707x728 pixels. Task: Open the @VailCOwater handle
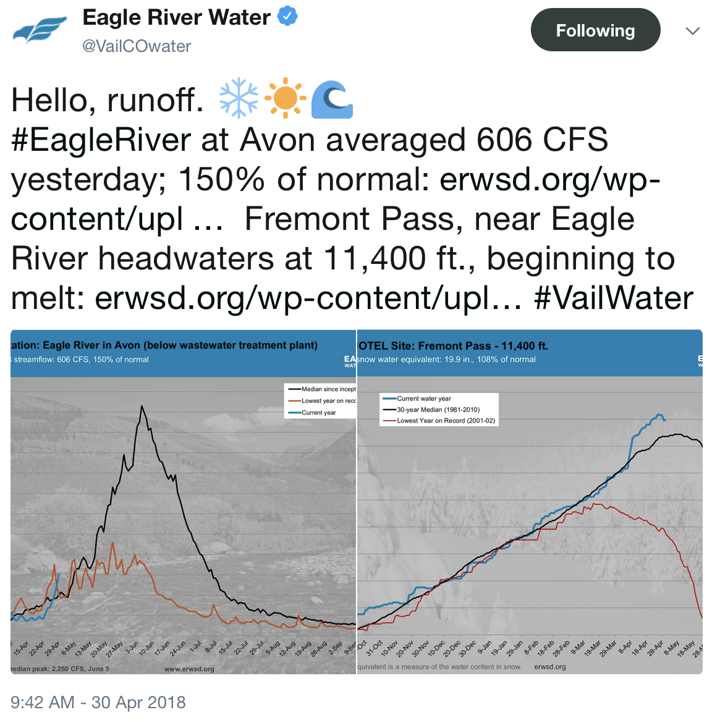pyautogui.click(x=137, y=46)
